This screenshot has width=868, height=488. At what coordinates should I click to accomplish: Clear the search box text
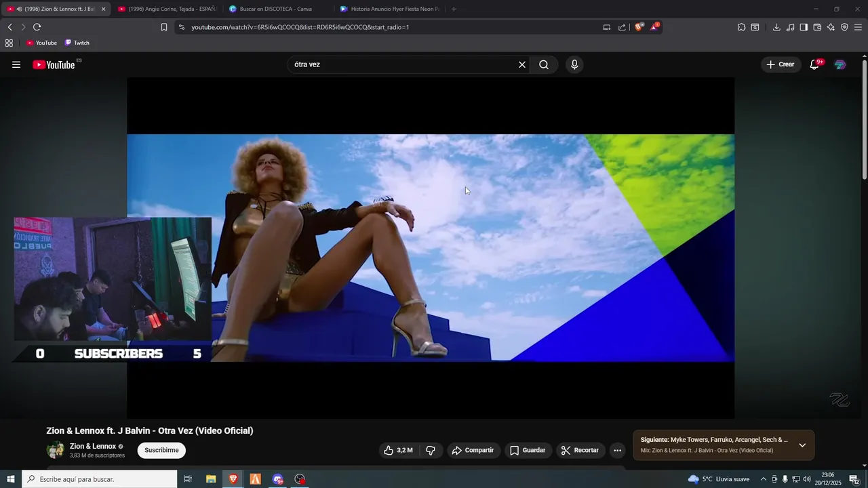pos(522,64)
